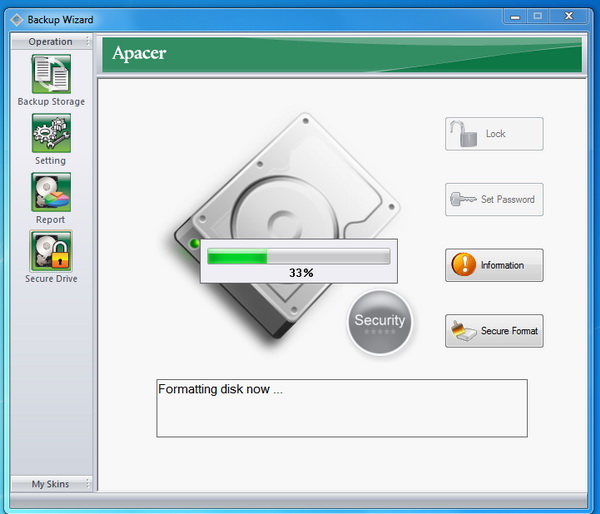
Task: Click the Set Password button
Action: 494,199
